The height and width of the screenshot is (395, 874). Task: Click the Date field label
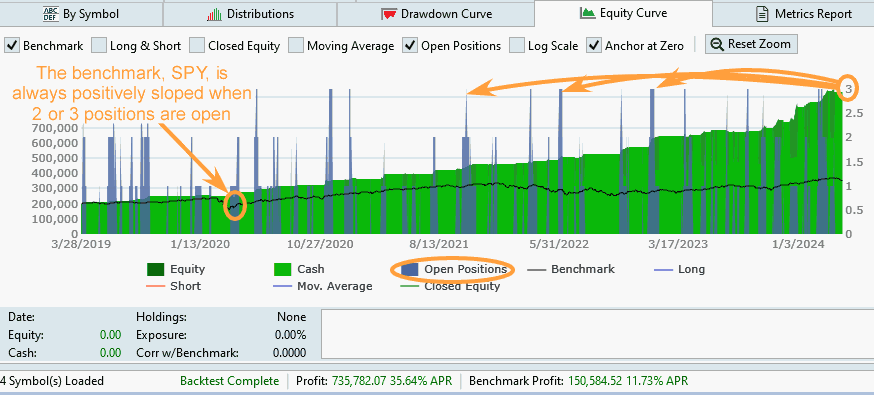(22, 317)
